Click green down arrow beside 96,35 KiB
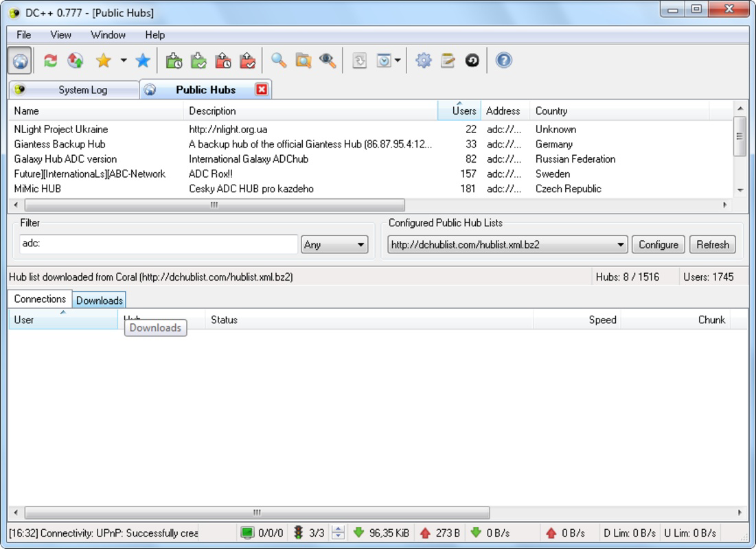 pyautogui.click(x=358, y=533)
